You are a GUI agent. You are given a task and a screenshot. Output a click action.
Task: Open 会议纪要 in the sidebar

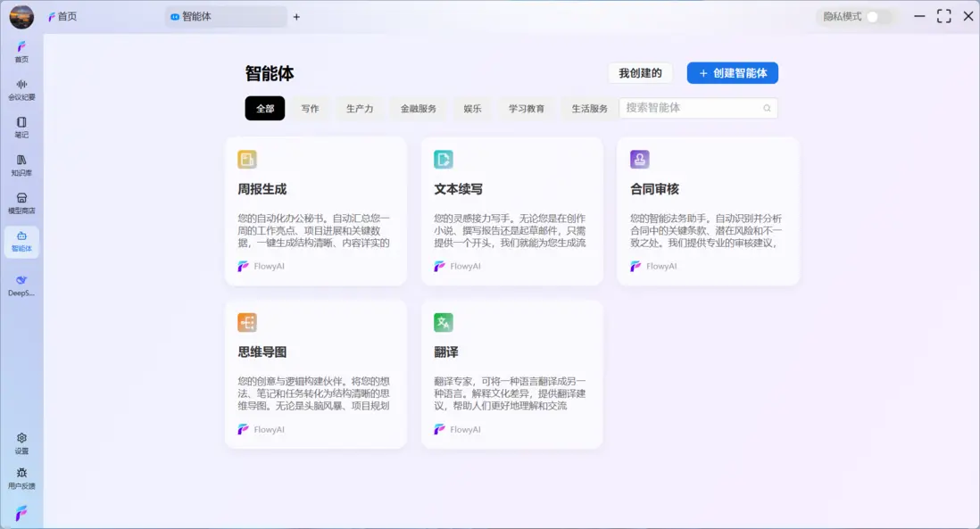tap(21, 89)
